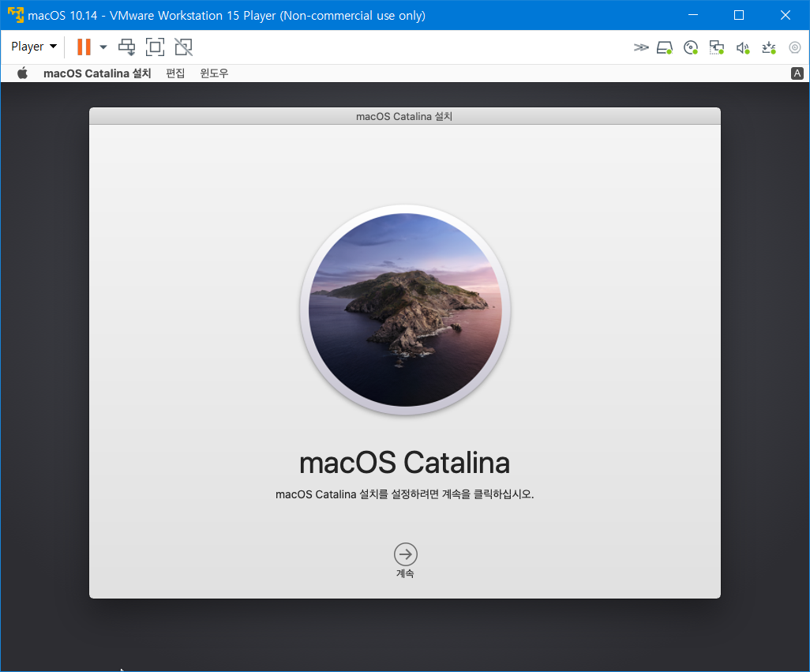810x672 pixels.
Task: Open the 편집 menu
Action: pyautogui.click(x=175, y=73)
